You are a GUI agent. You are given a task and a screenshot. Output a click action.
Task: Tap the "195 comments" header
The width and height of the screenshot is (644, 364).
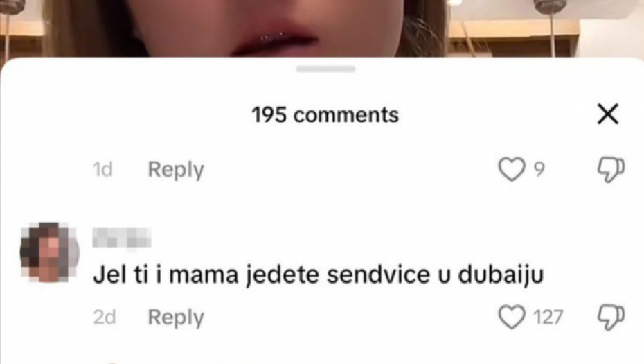(x=325, y=115)
